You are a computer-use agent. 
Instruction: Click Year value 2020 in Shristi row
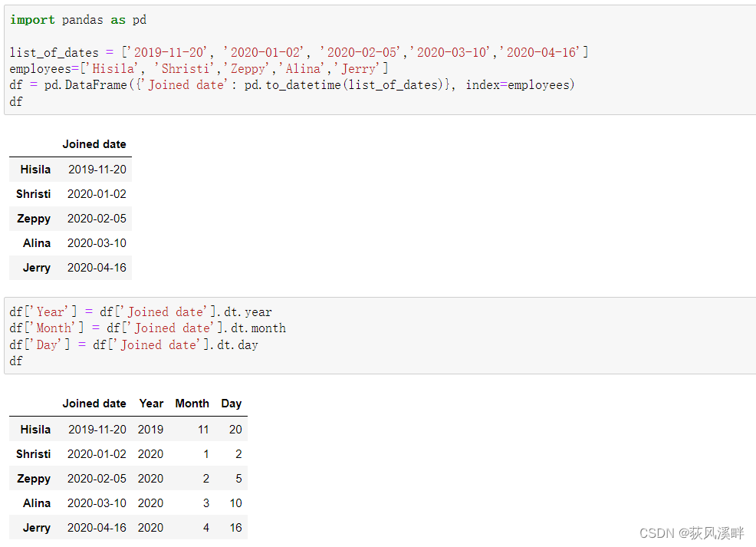point(150,454)
